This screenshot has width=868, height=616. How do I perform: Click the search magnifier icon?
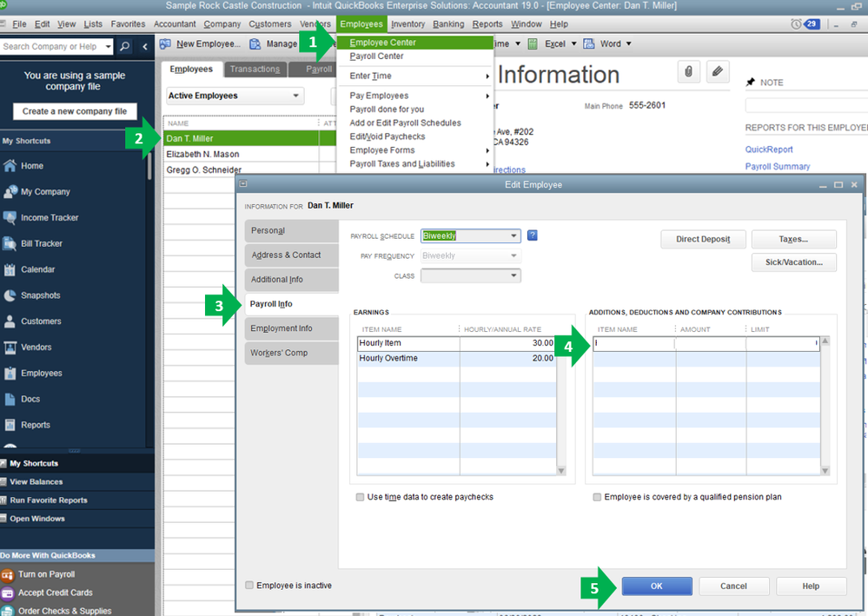click(x=125, y=47)
